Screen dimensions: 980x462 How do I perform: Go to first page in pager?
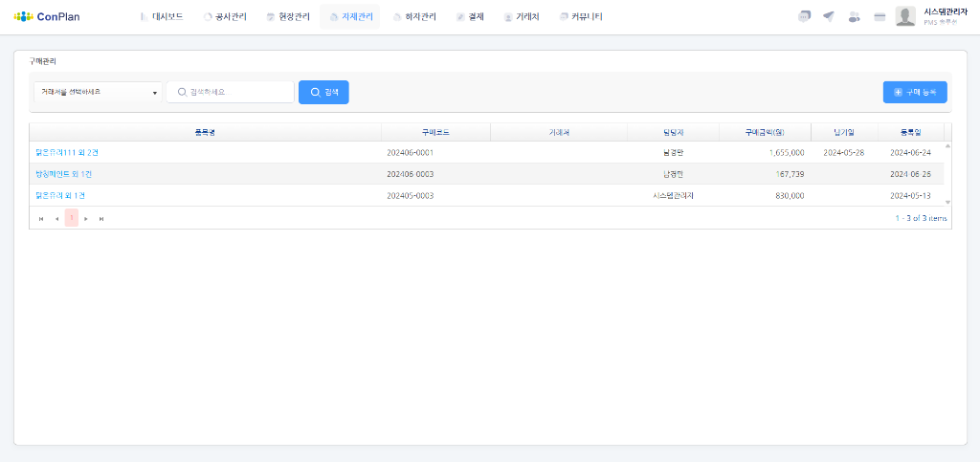pyautogui.click(x=41, y=218)
